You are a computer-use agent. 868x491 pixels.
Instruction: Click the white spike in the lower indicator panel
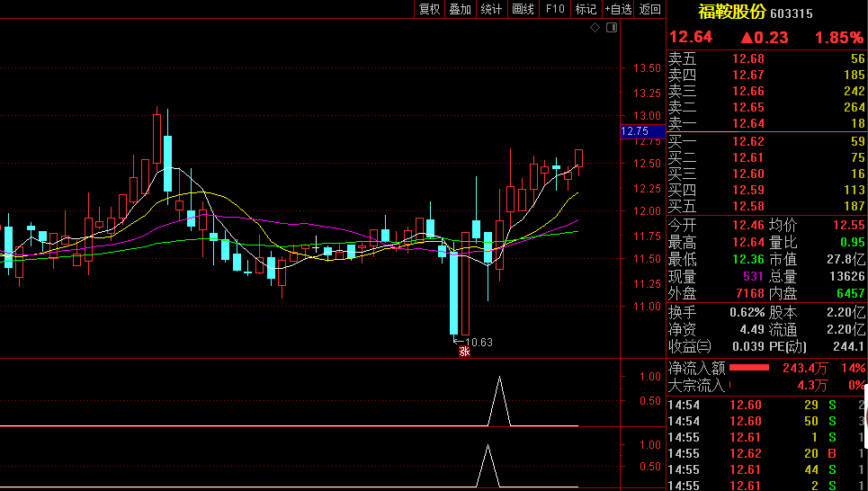pyautogui.click(x=488, y=466)
